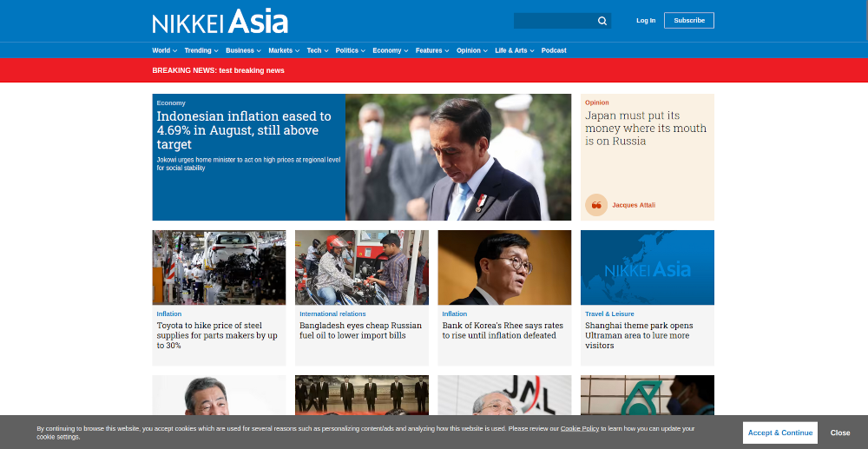Close the cookie banner
This screenshot has height=449, width=868.
tap(839, 433)
